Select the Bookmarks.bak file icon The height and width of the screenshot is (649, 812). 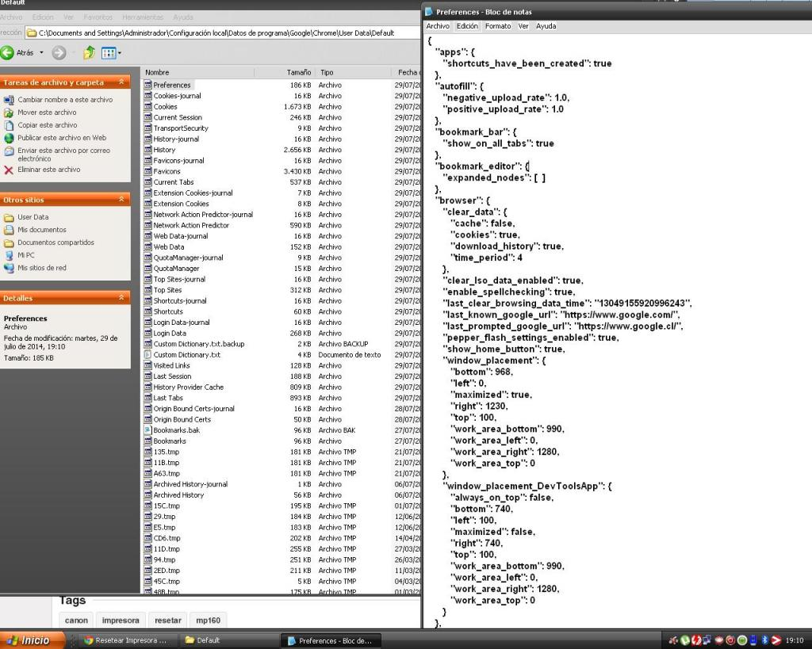(147, 430)
